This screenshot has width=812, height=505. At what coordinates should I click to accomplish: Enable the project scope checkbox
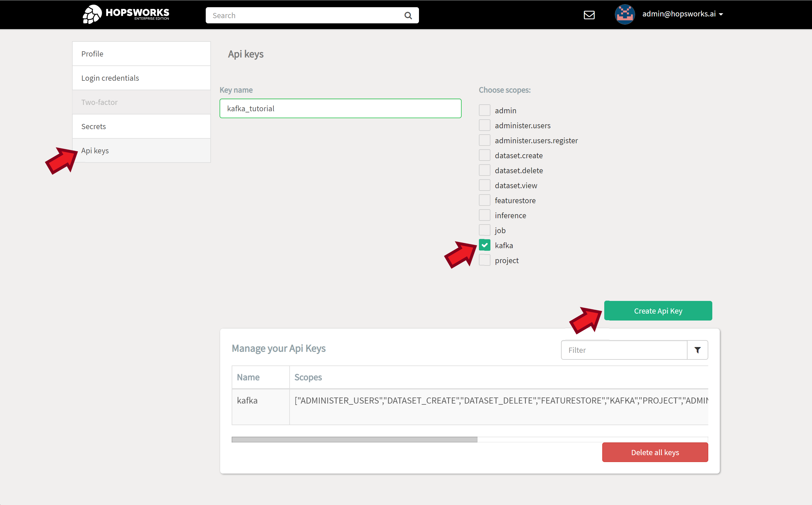point(484,260)
